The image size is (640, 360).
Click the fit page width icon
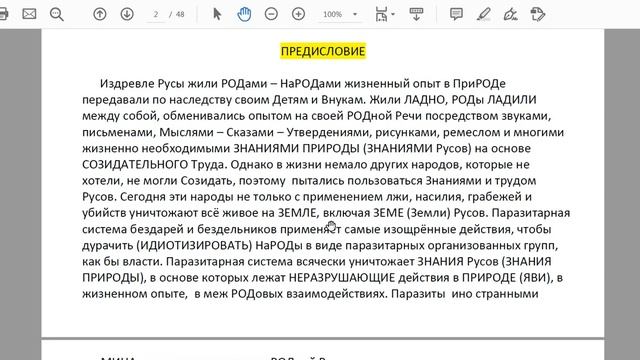[x=381, y=14]
